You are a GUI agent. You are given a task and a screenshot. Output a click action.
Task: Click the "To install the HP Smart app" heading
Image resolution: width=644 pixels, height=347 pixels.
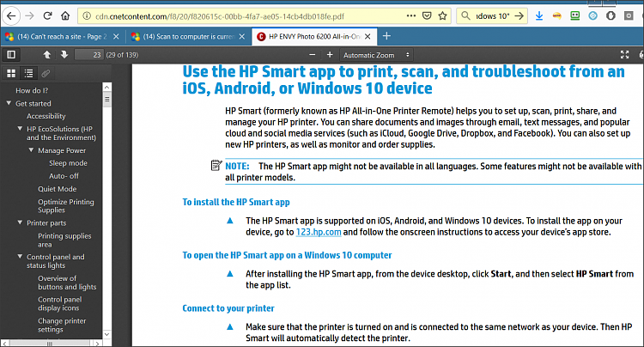coord(236,202)
